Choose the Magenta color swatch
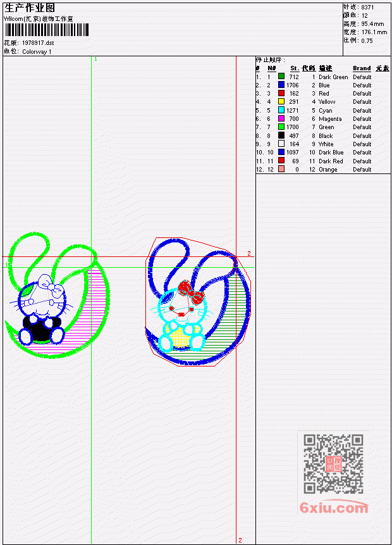 click(281, 118)
